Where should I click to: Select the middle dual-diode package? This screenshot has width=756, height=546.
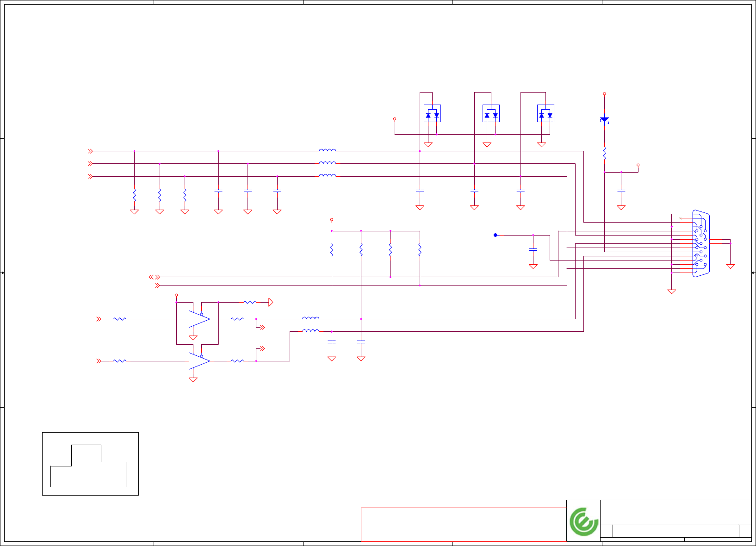(491, 113)
